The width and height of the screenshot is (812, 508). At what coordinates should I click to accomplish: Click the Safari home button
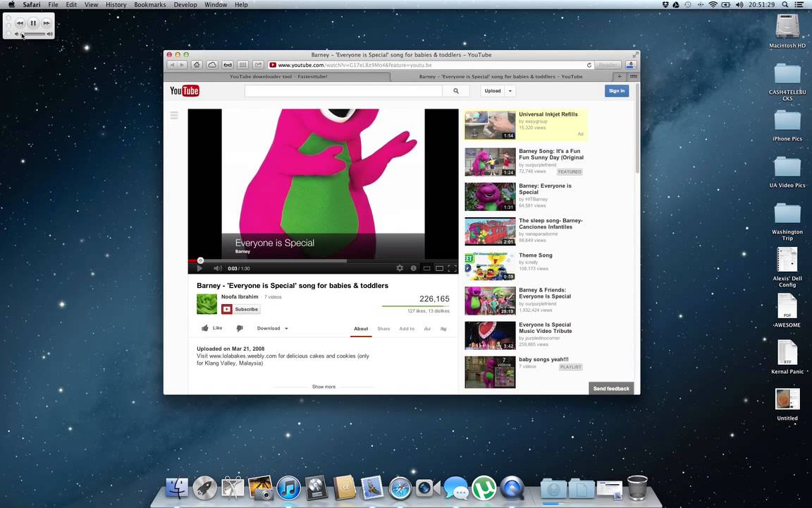(x=196, y=65)
